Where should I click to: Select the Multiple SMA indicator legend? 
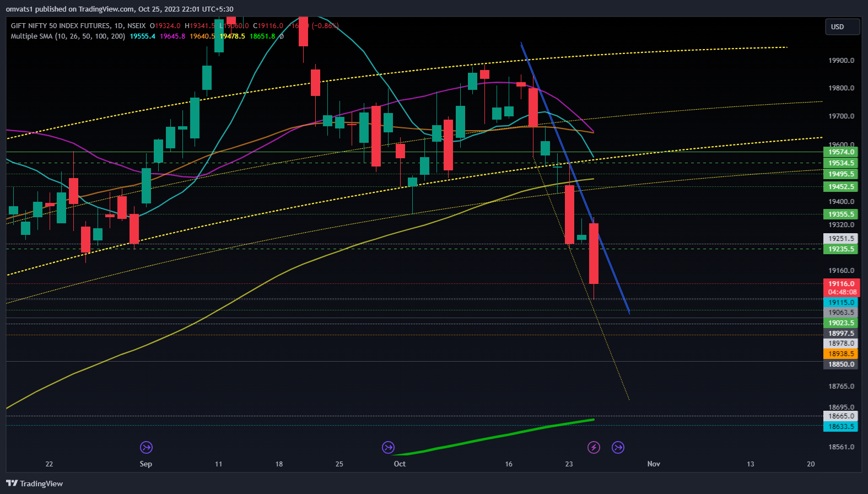coord(68,36)
